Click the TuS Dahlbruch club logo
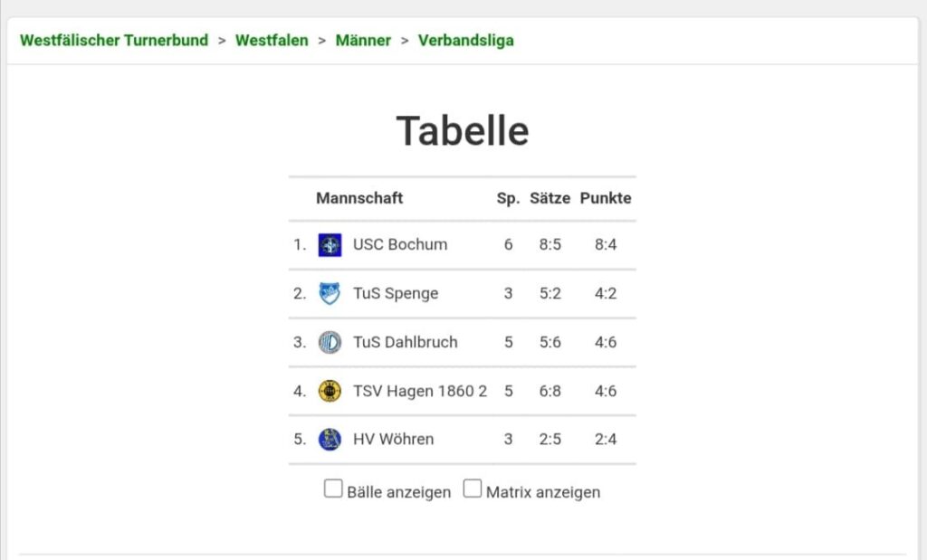 click(330, 343)
